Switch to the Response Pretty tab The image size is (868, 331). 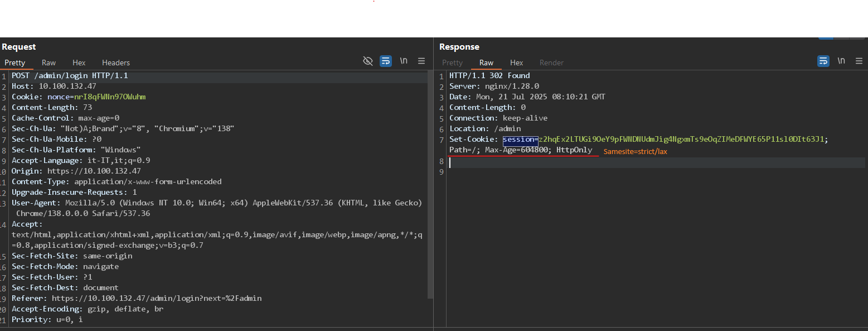point(452,63)
